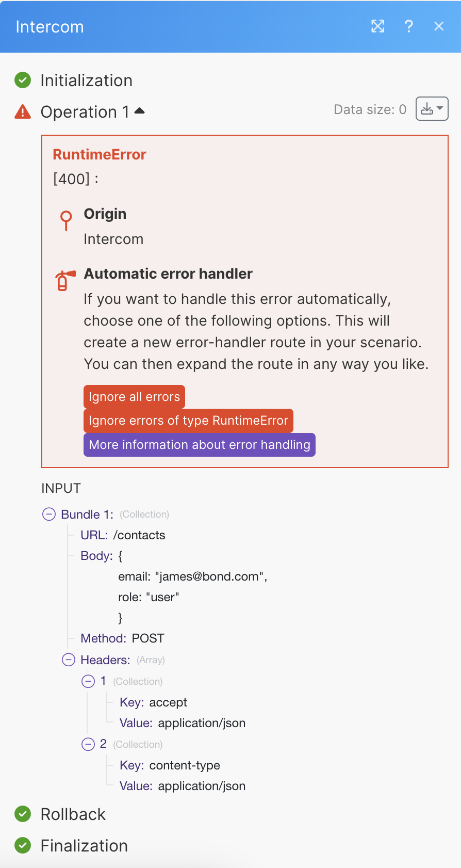Open More information about error handling
The height and width of the screenshot is (868, 461).
coord(199,445)
